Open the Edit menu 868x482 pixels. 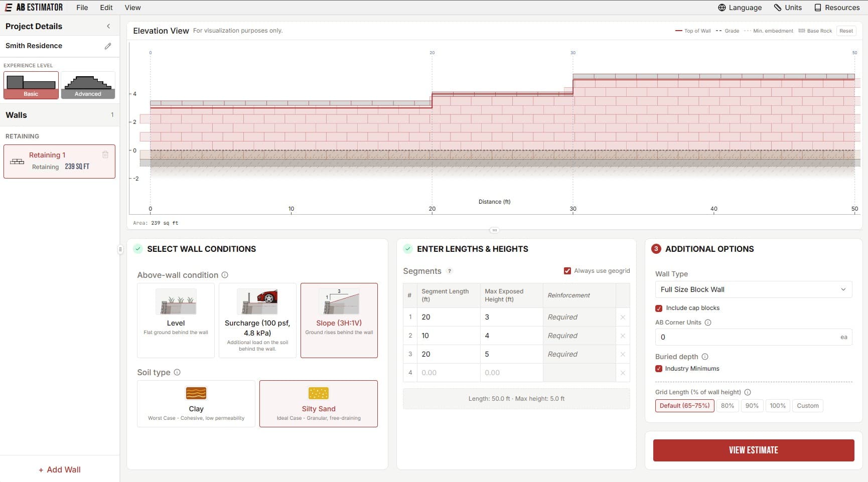pos(106,8)
